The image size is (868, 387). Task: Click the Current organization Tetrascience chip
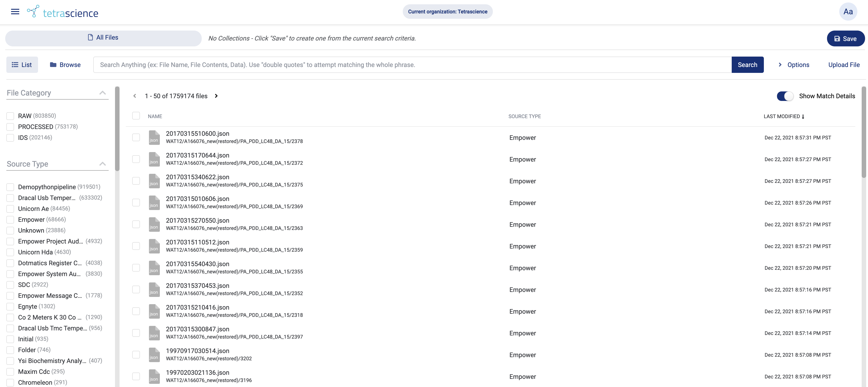click(x=448, y=11)
